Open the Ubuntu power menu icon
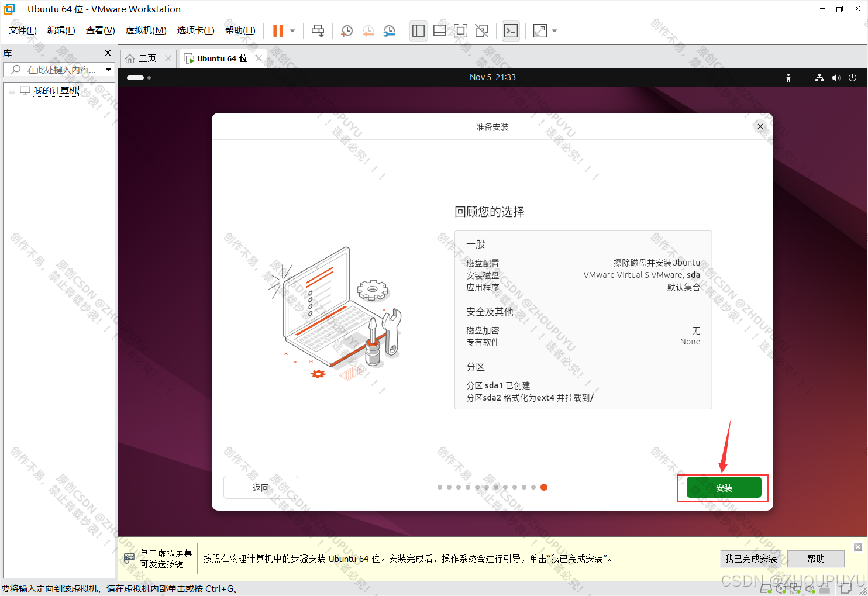This screenshot has width=868, height=596. pyautogui.click(x=852, y=77)
